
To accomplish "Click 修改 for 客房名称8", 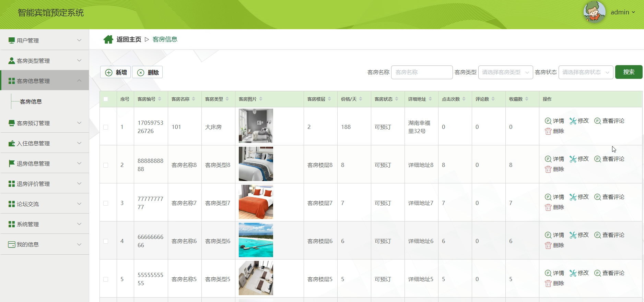I will [579, 159].
